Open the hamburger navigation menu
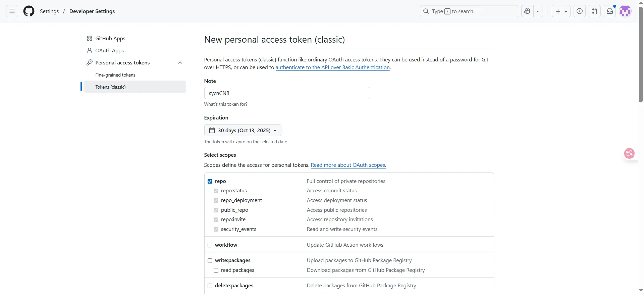The height and width of the screenshot is (294, 644). click(x=12, y=11)
